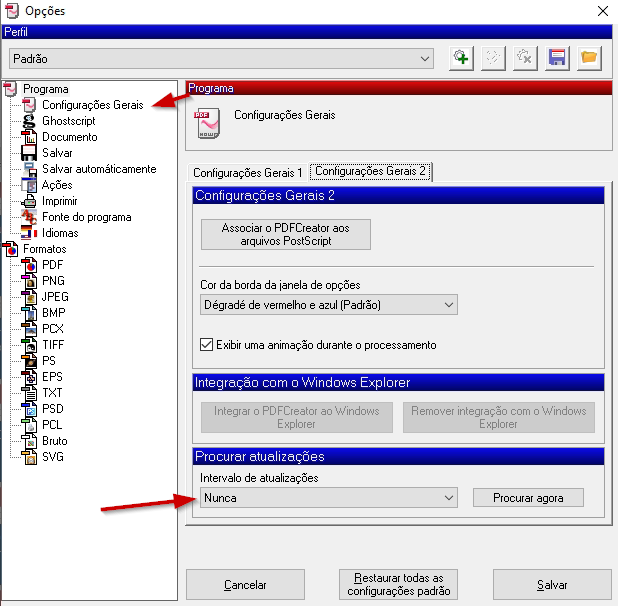
Task: Select Idiomas in the tree
Action: tap(60, 233)
